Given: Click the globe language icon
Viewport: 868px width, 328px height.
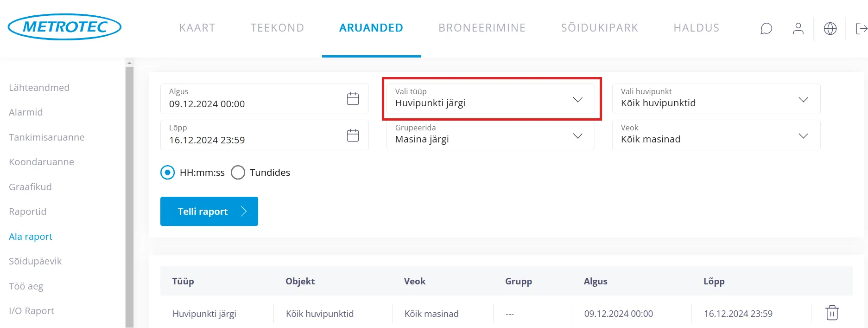Looking at the screenshot, I should (x=830, y=29).
